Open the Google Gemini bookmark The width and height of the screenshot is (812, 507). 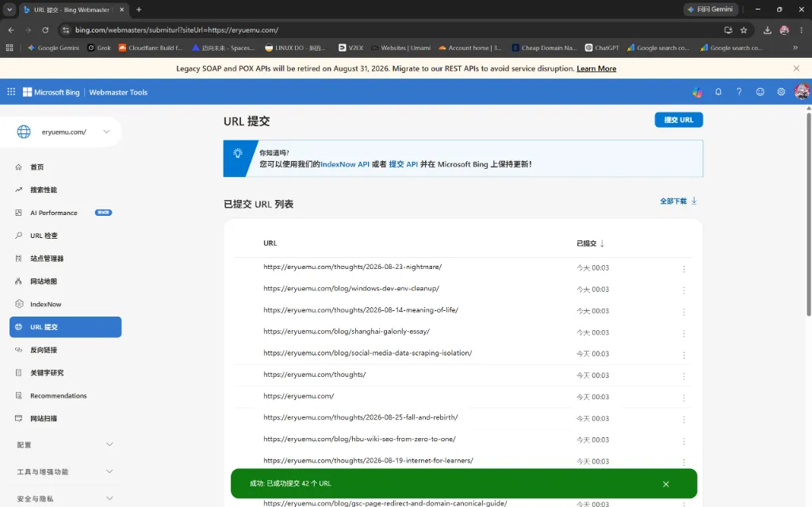coord(53,48)
